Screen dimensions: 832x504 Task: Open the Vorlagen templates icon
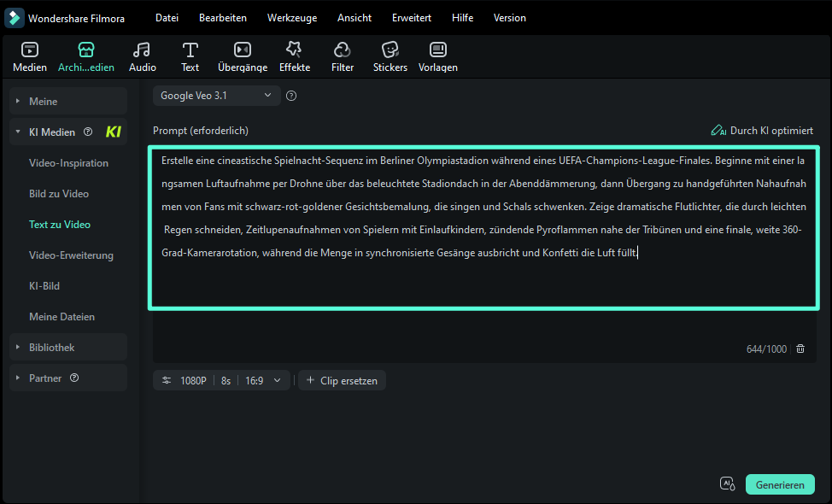click(x=437, y=50)
